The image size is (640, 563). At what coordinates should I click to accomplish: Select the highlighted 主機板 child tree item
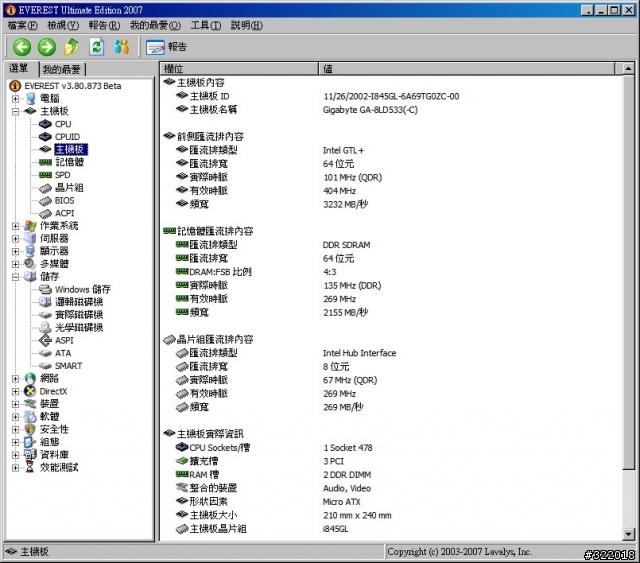(71, 149)
